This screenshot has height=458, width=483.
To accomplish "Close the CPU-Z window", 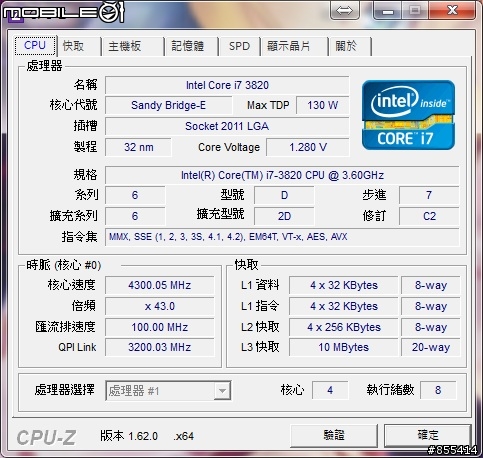I will pyautogui.click(x=452, y=10).
